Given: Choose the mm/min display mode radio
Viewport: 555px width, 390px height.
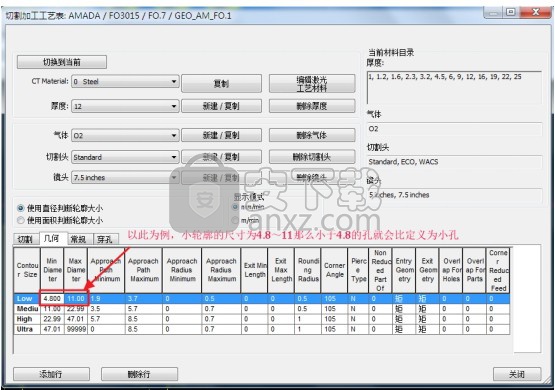Looking at the screenshot, I should tap(235, 207).
